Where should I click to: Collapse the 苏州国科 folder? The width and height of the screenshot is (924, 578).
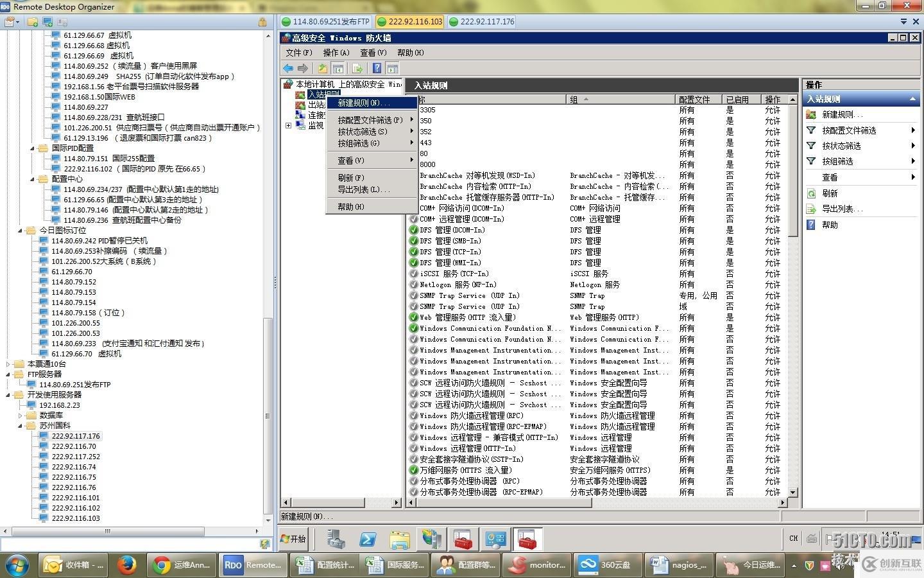click(x=21, y=426)
